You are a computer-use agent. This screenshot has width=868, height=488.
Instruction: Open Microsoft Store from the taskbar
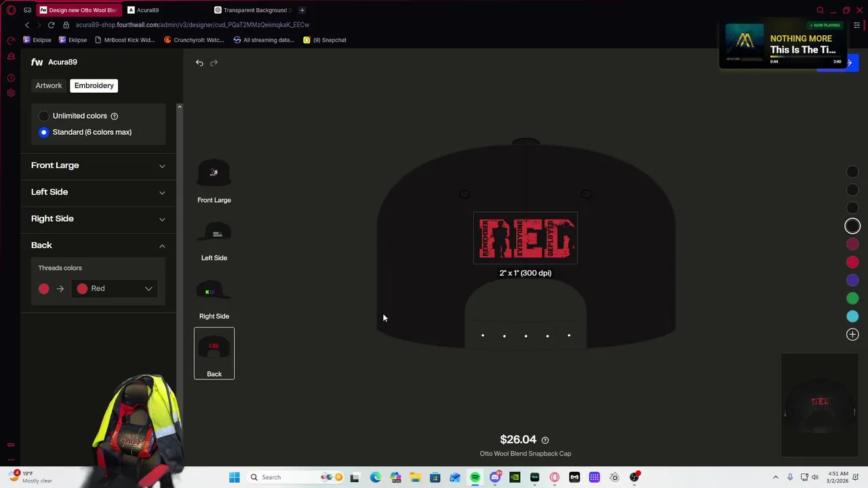pyautogui.click(x=435, y=477)
